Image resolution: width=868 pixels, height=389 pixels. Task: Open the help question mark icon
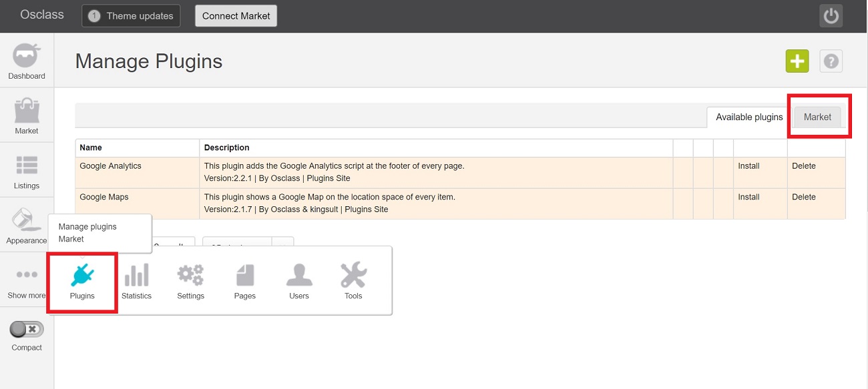click(831, 61)
